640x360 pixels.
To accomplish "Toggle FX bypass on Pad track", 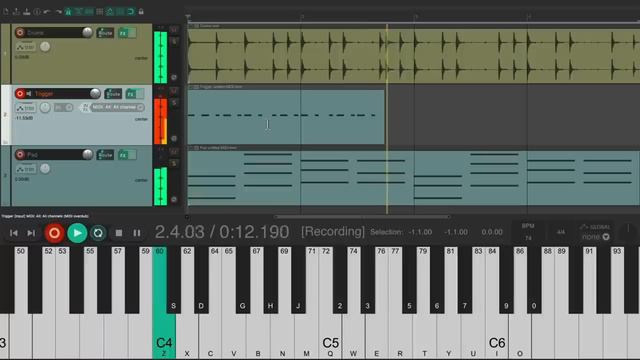I will click(x=132, y=155).
